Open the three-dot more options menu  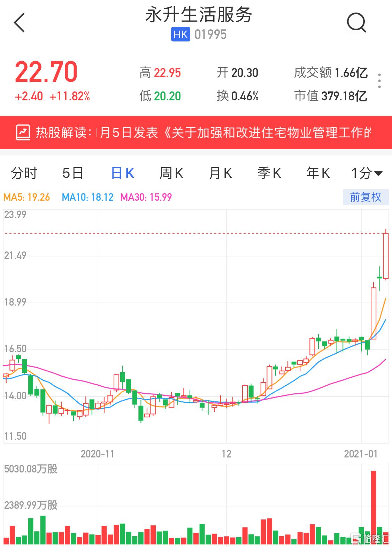(379, 81)
